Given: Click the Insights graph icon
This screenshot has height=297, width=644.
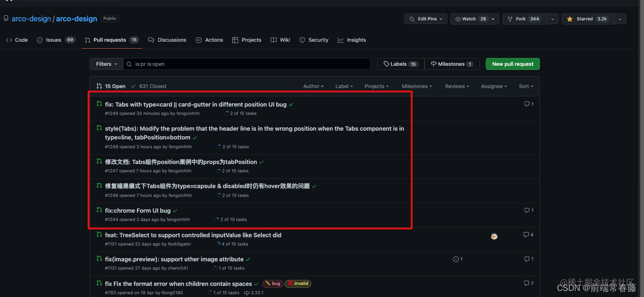Looking at the screenshot, I should click(340, 40).
